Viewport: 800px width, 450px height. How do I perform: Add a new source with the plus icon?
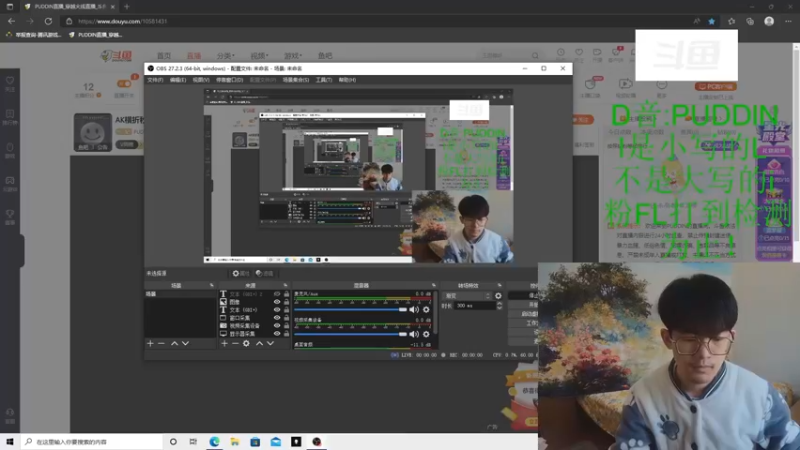[224, 343]
